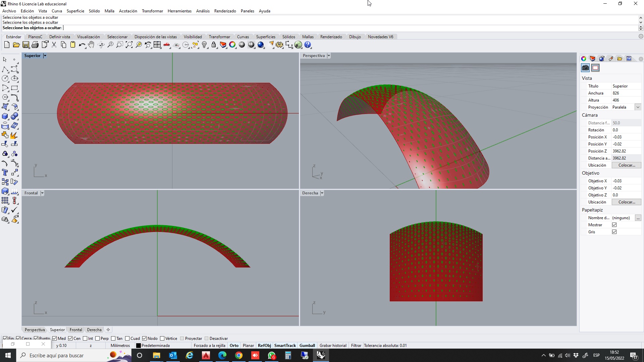This screenshot has width=644, height=362.
Task: Click the Help question mark icon
Action: [x=308, y=45]
